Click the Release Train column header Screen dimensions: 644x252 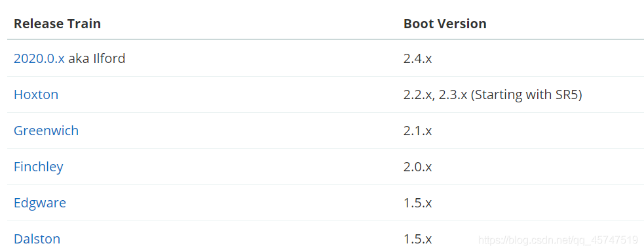coord(57,24)
